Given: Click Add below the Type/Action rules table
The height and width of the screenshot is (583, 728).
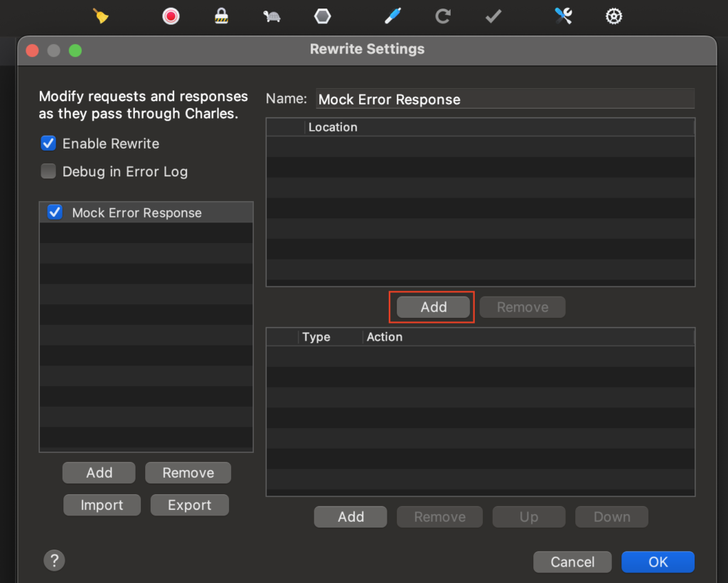Looking at the screenshot, I should pos(350,517).
